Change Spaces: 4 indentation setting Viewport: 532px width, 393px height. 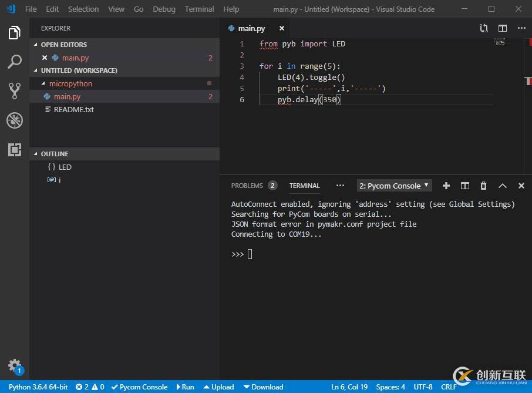390,387
